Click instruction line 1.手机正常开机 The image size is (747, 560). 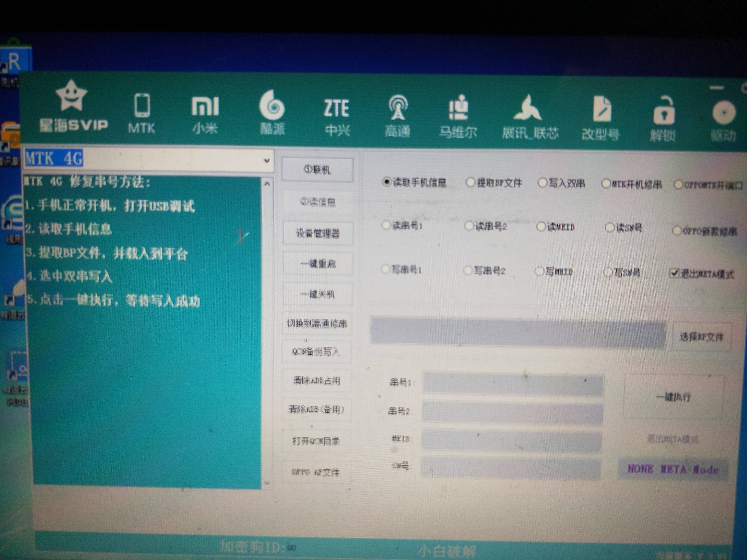point(109,205)
